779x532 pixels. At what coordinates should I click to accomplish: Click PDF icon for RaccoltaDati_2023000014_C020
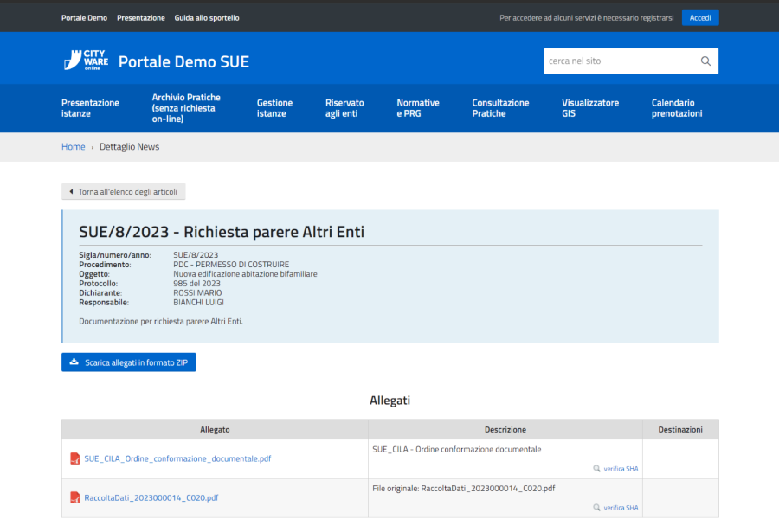point(75,497)
